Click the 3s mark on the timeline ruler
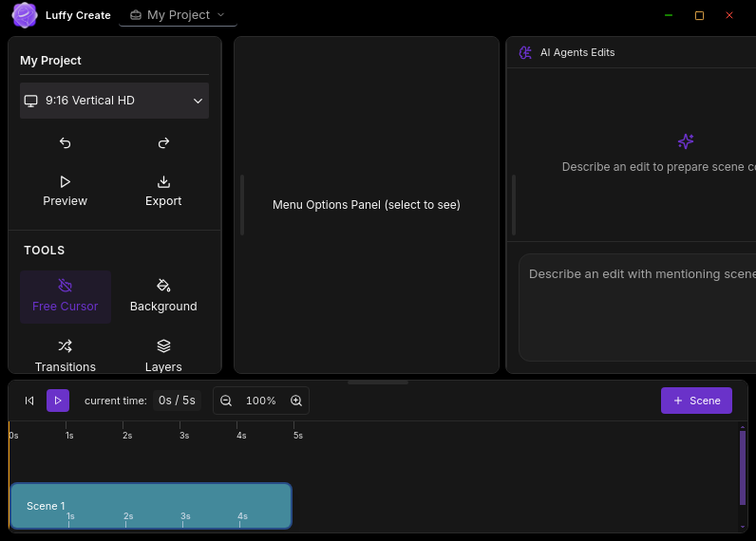756x541 pixels. pyautogui.click(x=184, y=435)
